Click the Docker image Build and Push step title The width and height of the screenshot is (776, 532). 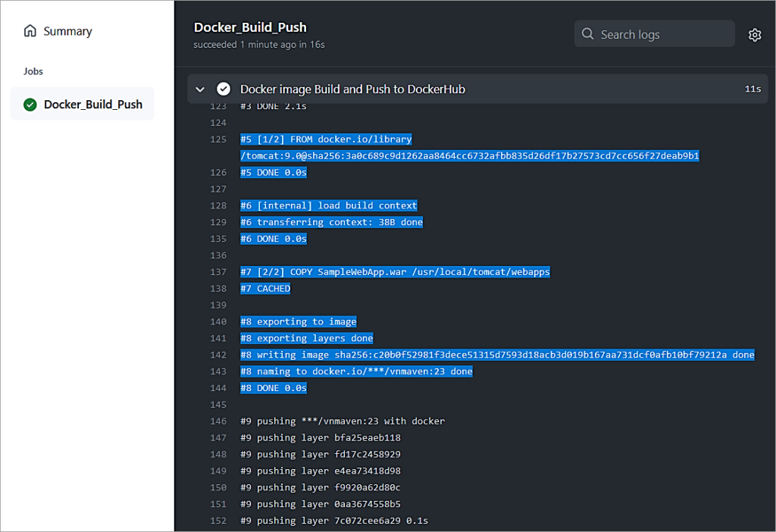click(x=352, y=89)
